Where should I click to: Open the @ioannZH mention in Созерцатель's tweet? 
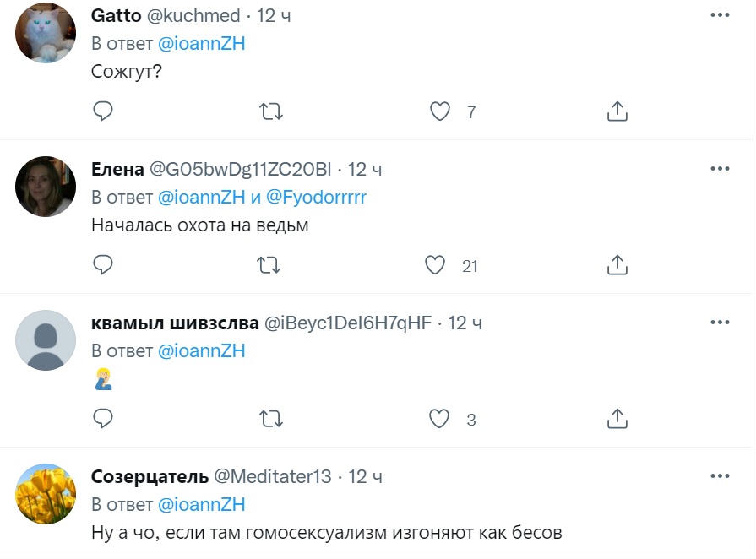pos(201,504)
